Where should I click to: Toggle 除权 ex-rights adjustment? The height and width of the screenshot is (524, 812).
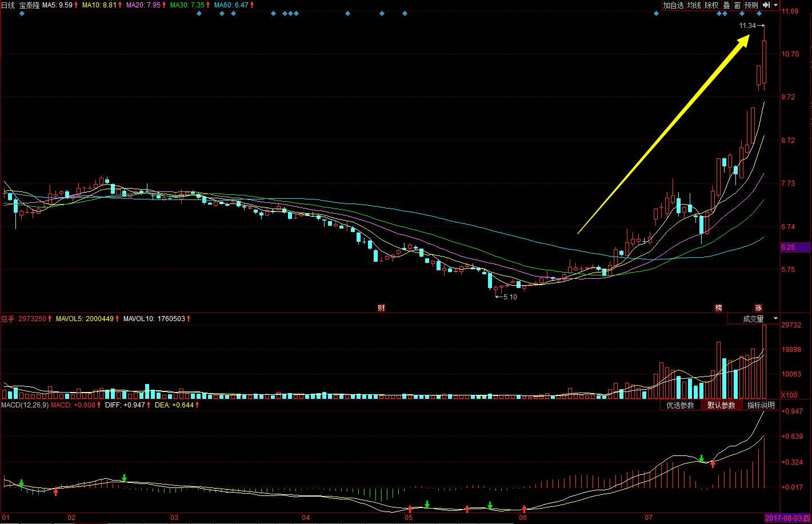[711, 5]
